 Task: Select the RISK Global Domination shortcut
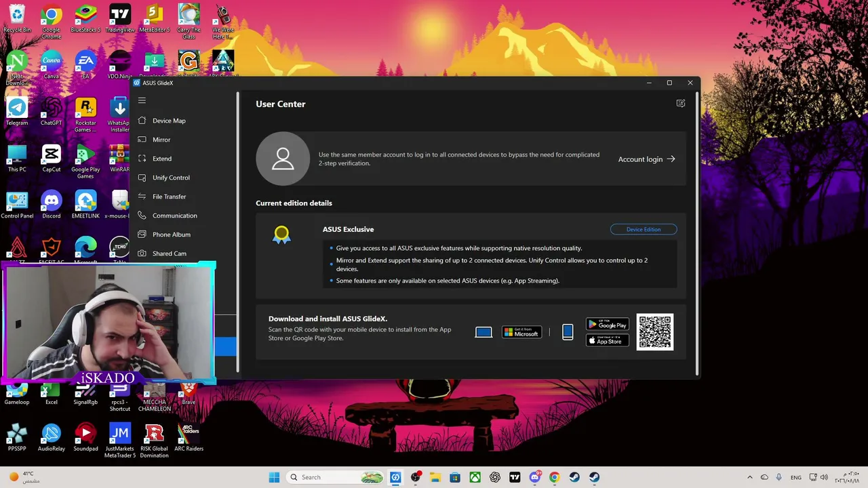(x=155, y=441)
